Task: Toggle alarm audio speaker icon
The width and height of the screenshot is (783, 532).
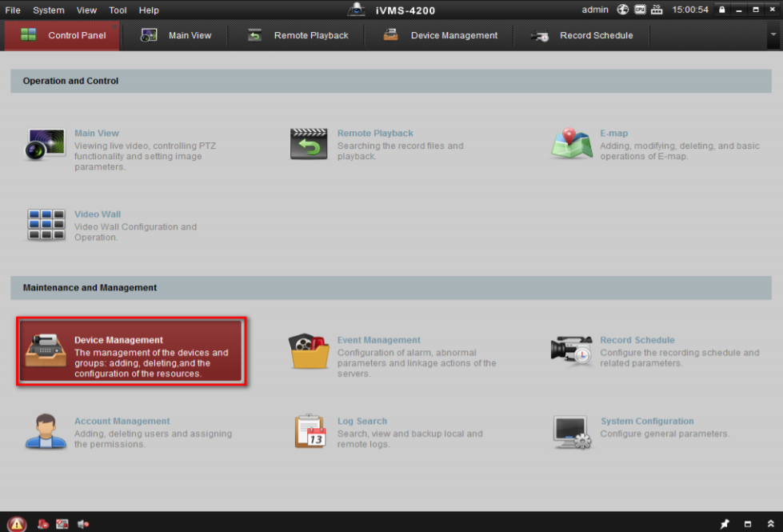Action: click(83, 524)
